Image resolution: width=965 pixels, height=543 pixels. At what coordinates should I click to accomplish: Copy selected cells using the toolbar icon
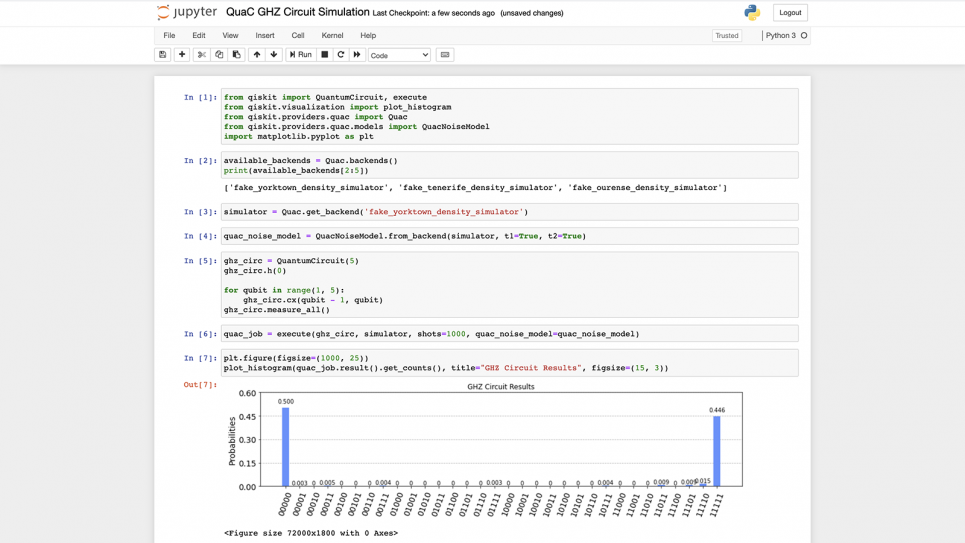pos(219,55)
